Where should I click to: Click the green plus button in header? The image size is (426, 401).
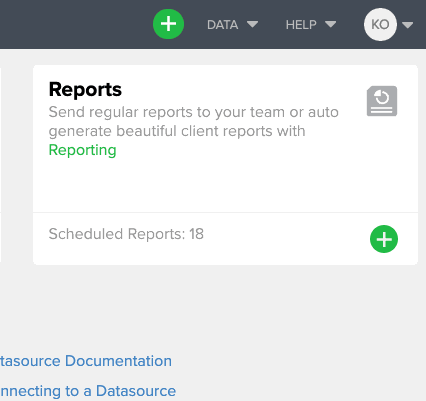[x=168, y=24]
